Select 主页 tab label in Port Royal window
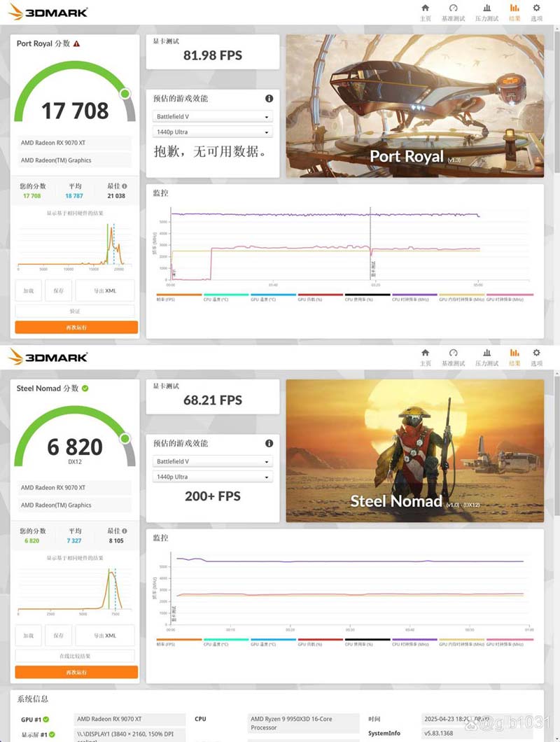The height and width of the screenshot is (742, 560). click(426, 19)
